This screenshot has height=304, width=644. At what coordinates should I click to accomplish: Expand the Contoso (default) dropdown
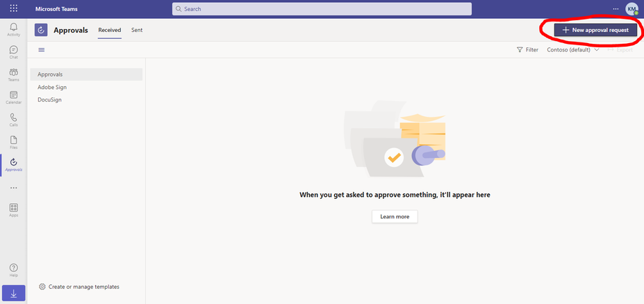(573, 50)
